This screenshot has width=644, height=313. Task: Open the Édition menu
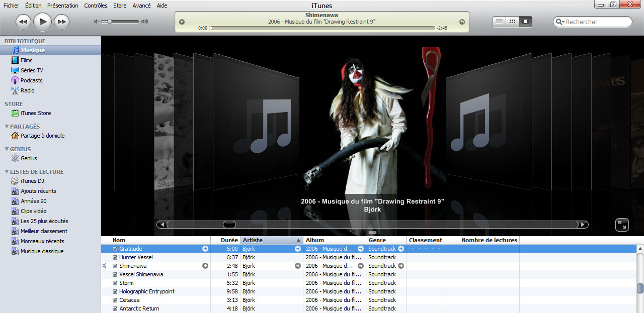[x=33, y=6]
